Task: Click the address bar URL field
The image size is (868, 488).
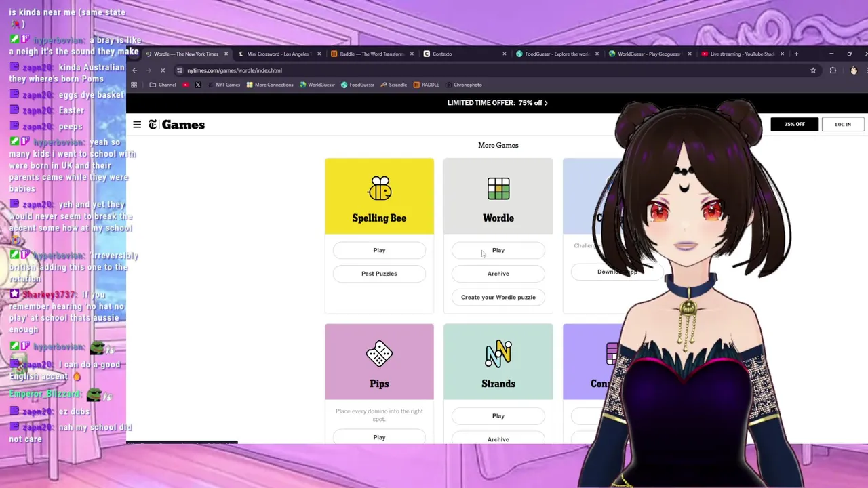Action: (x=495, y=70)
